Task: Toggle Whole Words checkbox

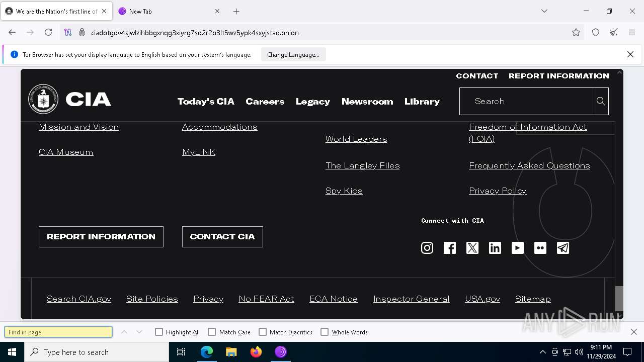Action: click(325, 332)
